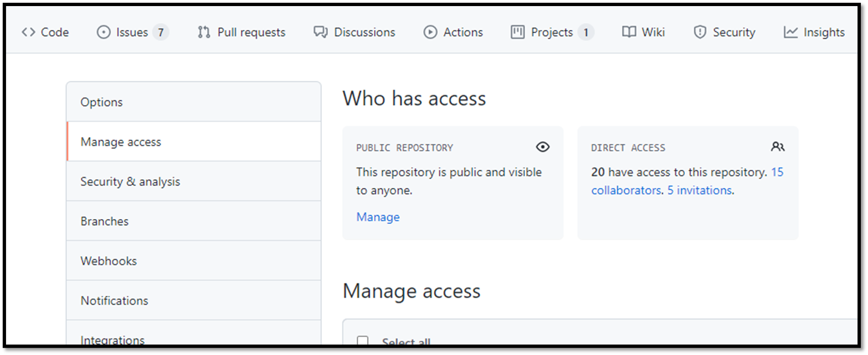Click the Discussions speech bubble icon
This screenshot has width=868, height=355.
[x=320, y=32]
